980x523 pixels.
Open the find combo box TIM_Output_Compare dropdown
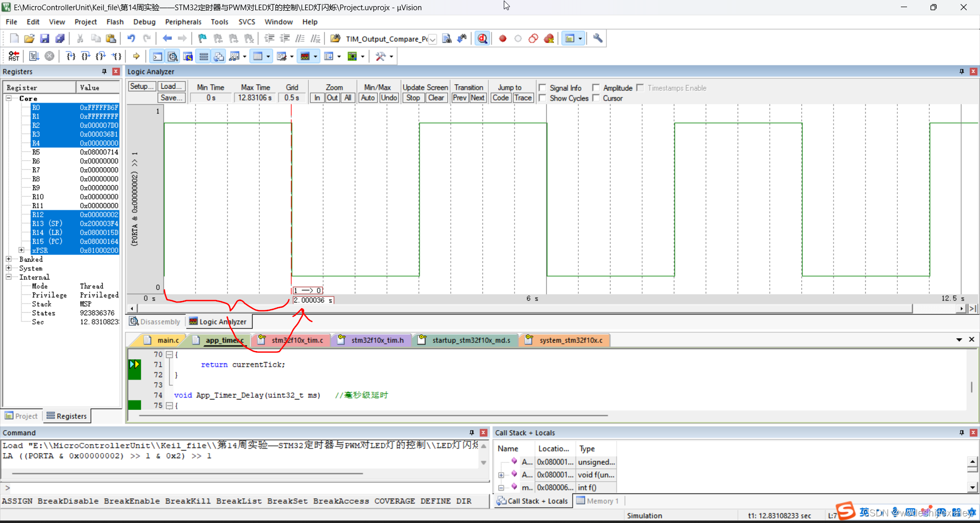432,39
